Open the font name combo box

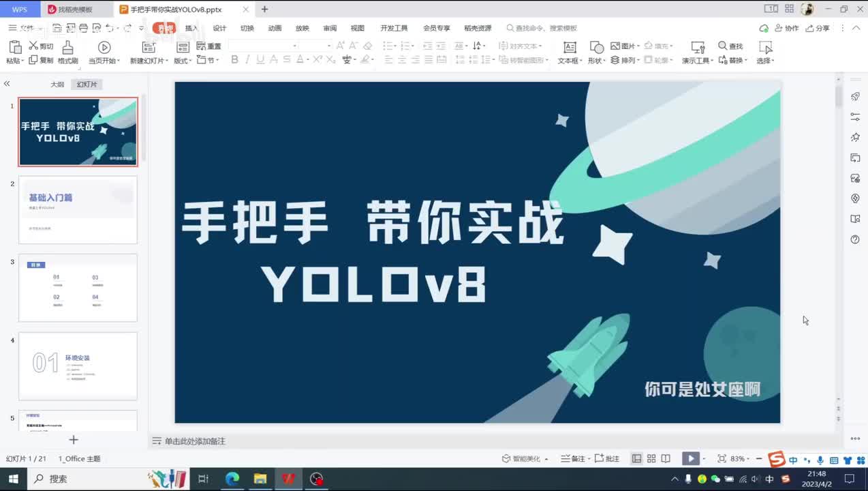[x=263, y=46]
